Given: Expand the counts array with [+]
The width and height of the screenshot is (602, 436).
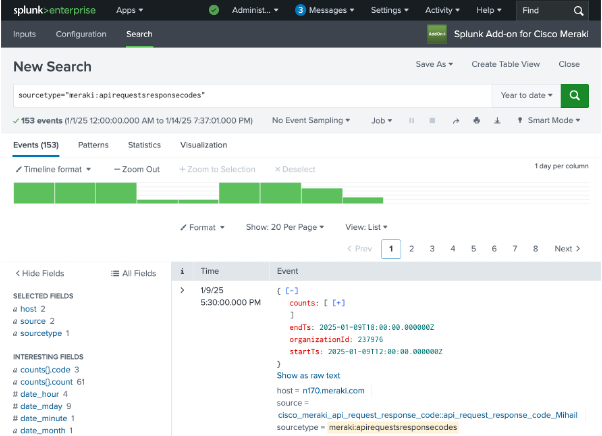Looking at the screenshot, I should pyautogui.click(x=339, y=303).
